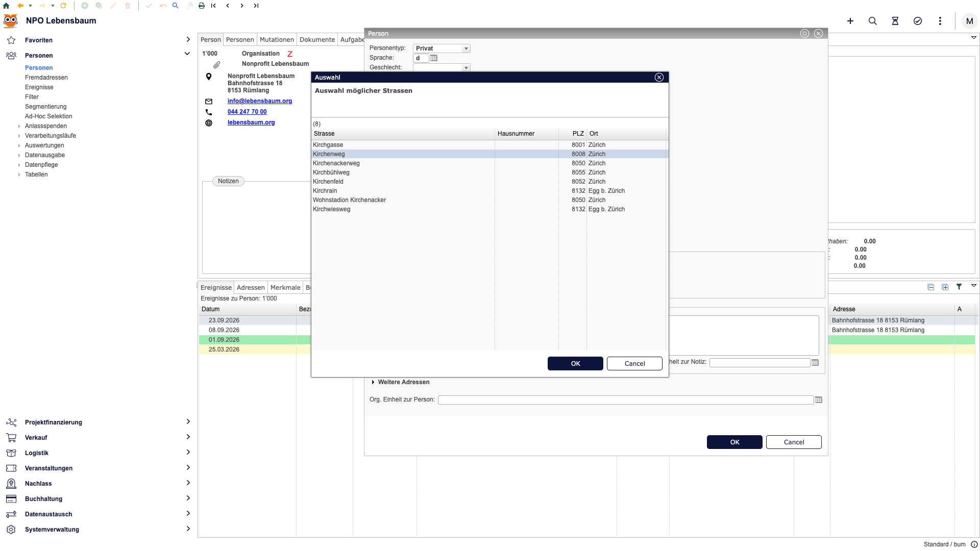Open the info@lebensbaum.org email link
The width and height of the screenshot is (980, 551).
260,101
